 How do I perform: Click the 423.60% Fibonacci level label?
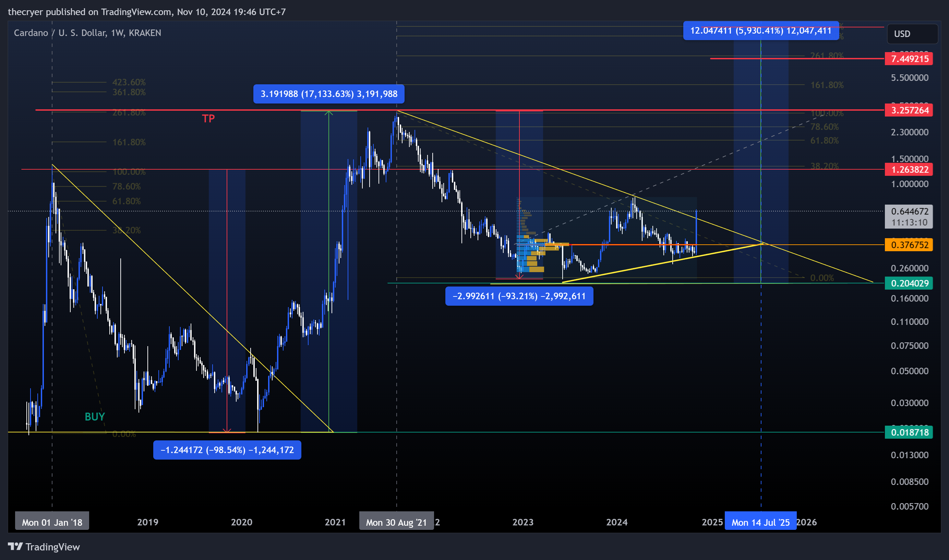click(129, 82)
